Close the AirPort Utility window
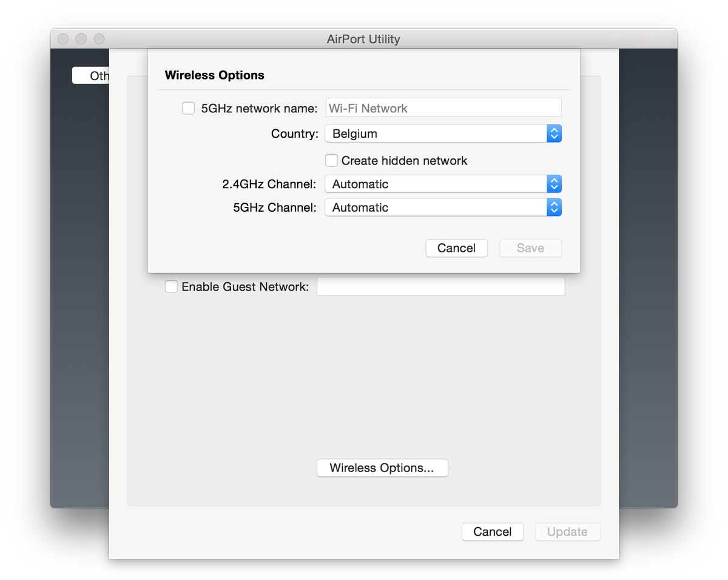The image size is (728, 580). (63, 39)
